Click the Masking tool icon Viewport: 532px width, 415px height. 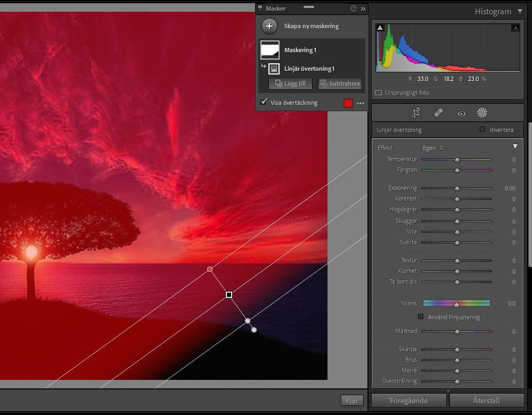(x=482, y=113)
